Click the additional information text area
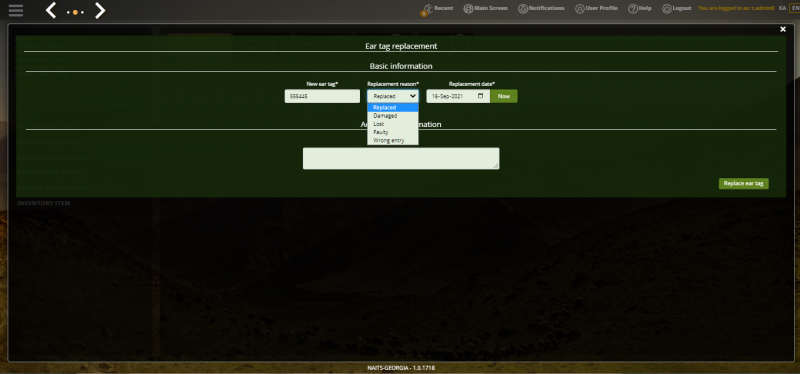The image size is (800, 374). point(401,158)
